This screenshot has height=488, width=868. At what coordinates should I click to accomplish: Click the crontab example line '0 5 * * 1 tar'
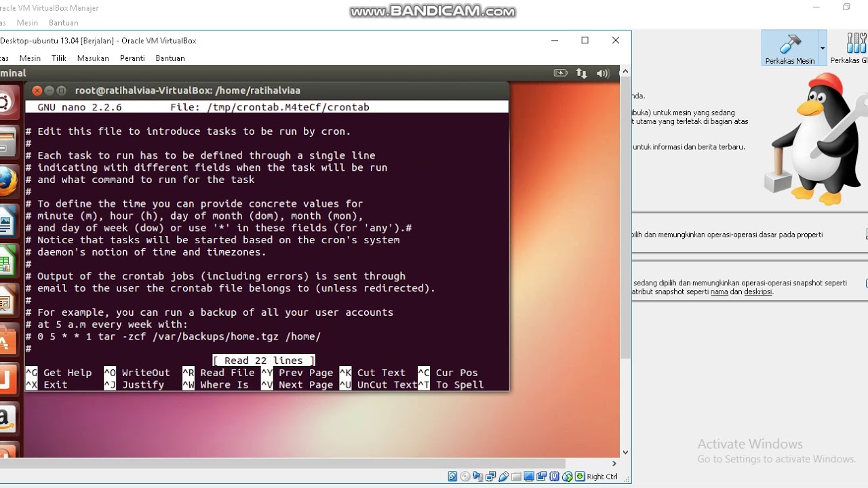pos(173,337)
